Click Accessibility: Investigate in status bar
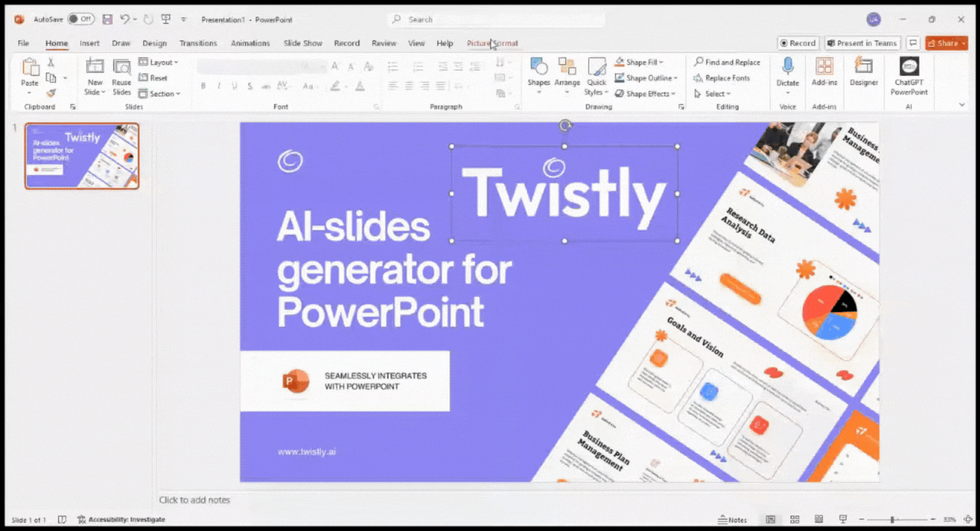This screenshot has height=531, width=980. point(120,520)
